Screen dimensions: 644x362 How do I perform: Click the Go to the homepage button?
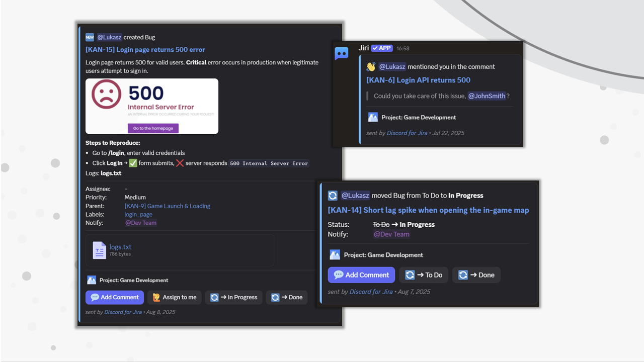(152, 128)
